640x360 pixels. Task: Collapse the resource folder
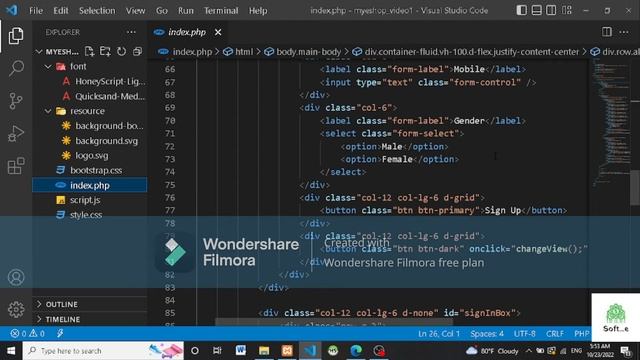(48, 111)
